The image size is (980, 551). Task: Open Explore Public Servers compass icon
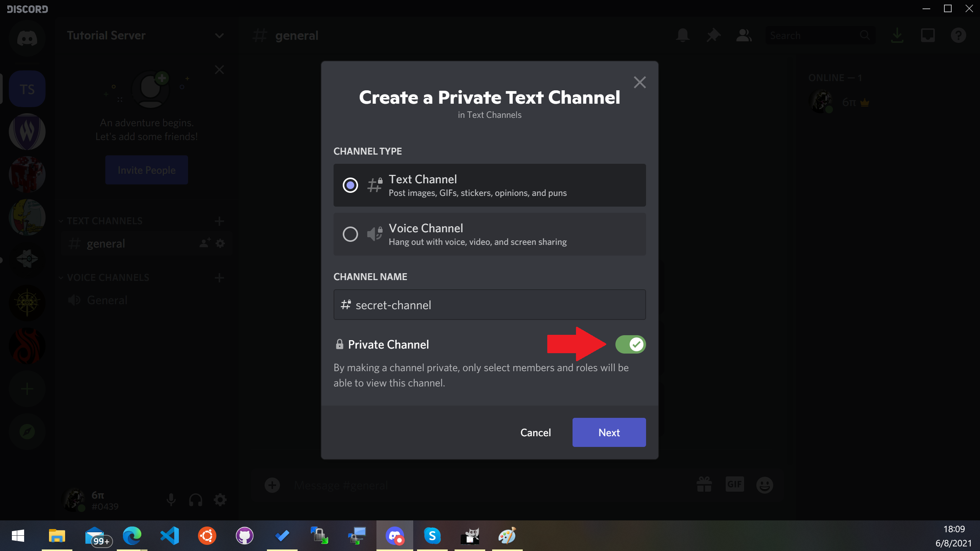27,432
